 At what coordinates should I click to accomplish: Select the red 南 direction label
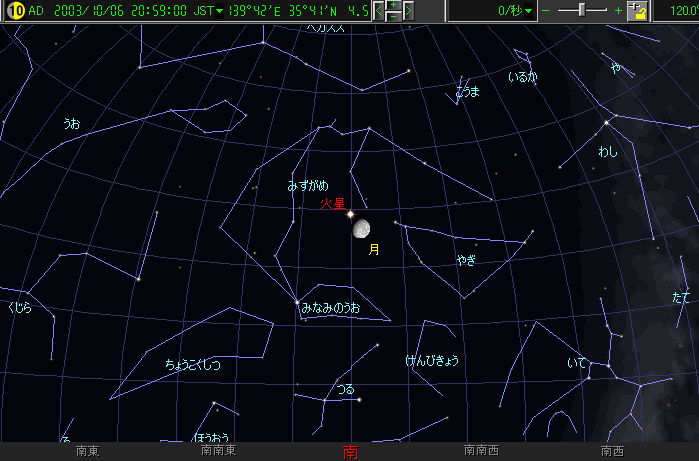(x=350, y=451)
